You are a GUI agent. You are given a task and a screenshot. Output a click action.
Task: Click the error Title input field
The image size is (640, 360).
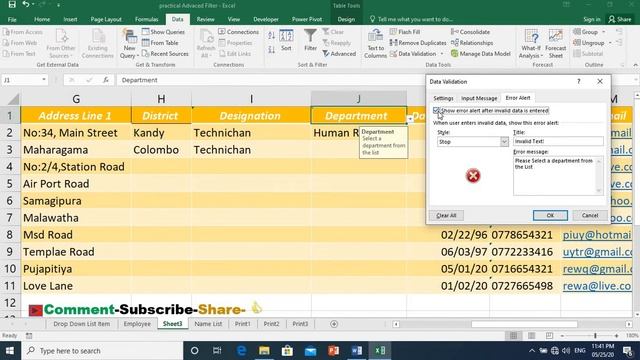tap(558, 141)
